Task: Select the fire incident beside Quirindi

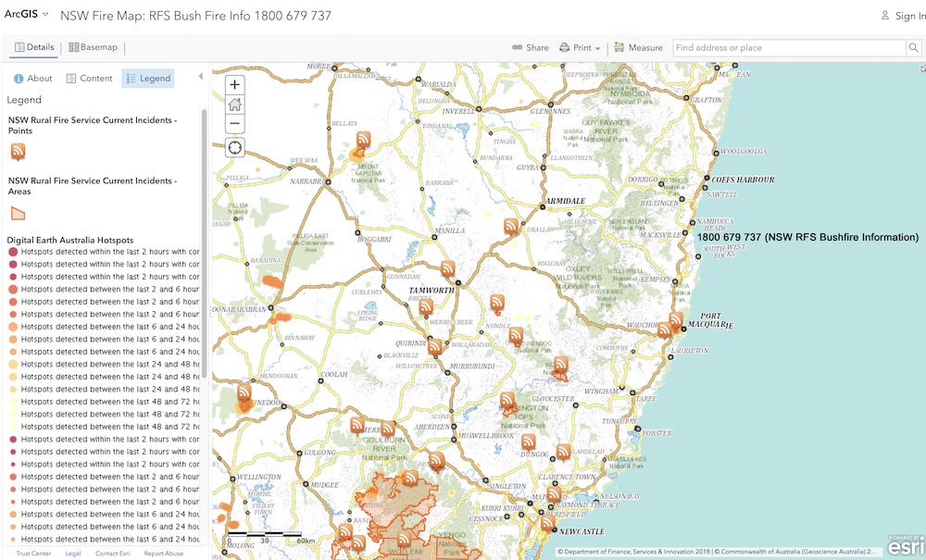Action: tap(434, 347)
